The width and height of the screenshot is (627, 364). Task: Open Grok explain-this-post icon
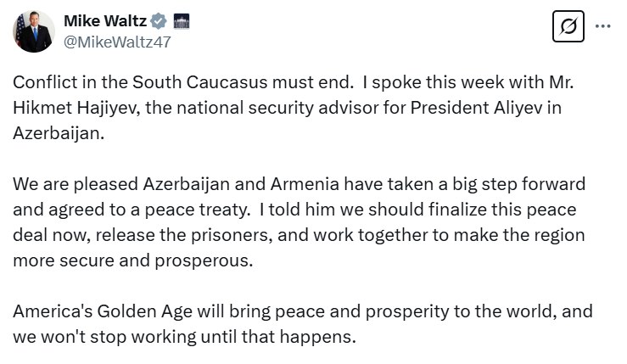568,26
